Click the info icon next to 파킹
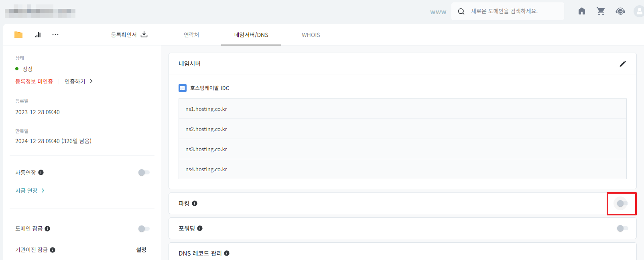The height and width of the screenshot is (260, 644). pyautogui.click(x=195, y=203)
